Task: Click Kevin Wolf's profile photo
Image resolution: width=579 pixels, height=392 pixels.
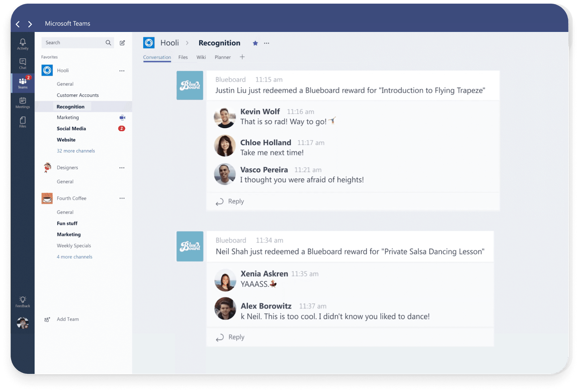Action: coord(225,118)
